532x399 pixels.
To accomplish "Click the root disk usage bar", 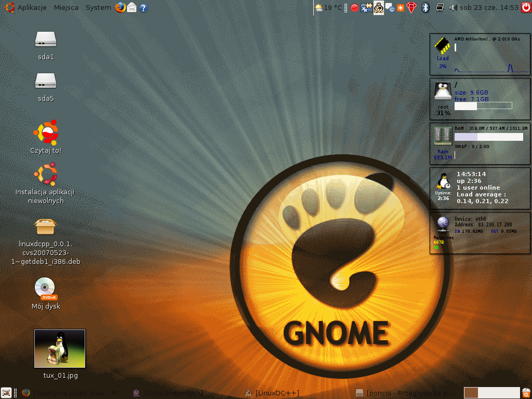I will pyautogui.click(x=483, y=106).
